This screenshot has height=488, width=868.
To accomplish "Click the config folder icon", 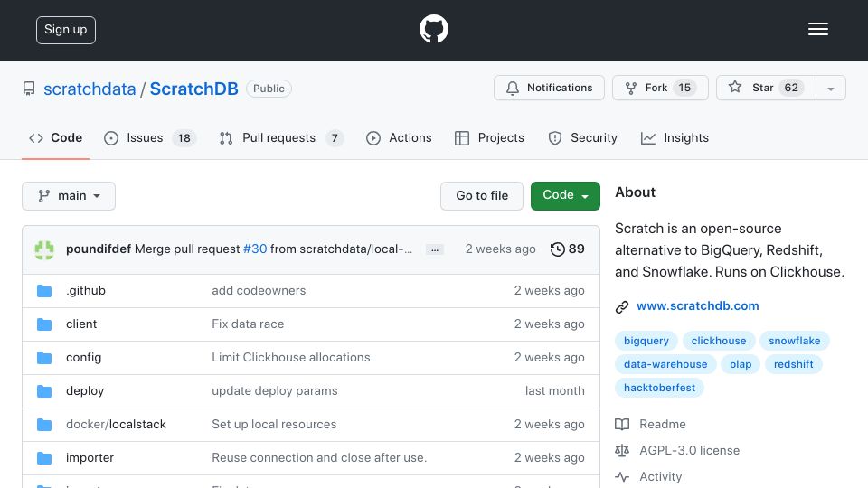I will 44,358.
